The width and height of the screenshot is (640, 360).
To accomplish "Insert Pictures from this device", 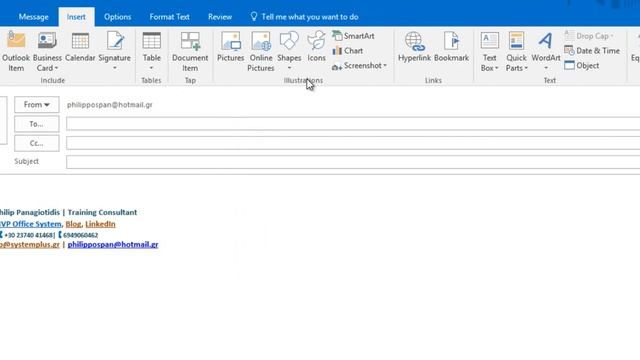I will [231, 47].
